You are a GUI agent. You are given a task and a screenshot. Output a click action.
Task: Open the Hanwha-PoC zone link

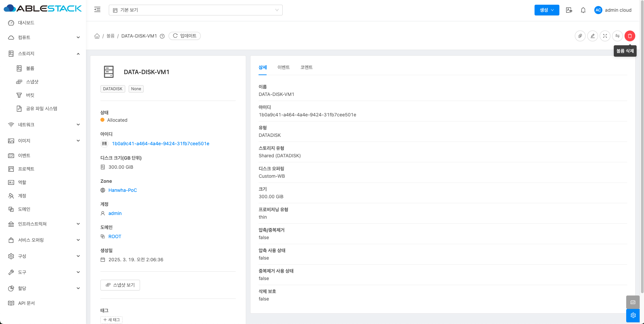(123, 190)
